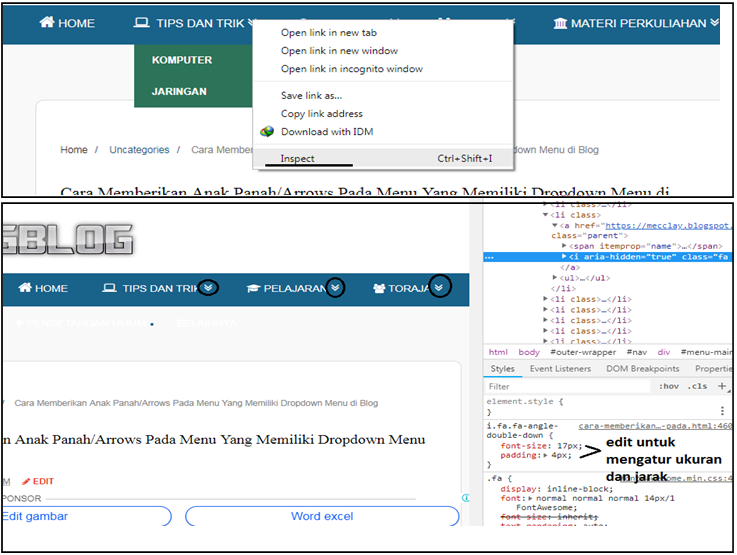737x555 pixels.
Task: Click the red pencil icon next to EDIT
Action: coord(26,481)
